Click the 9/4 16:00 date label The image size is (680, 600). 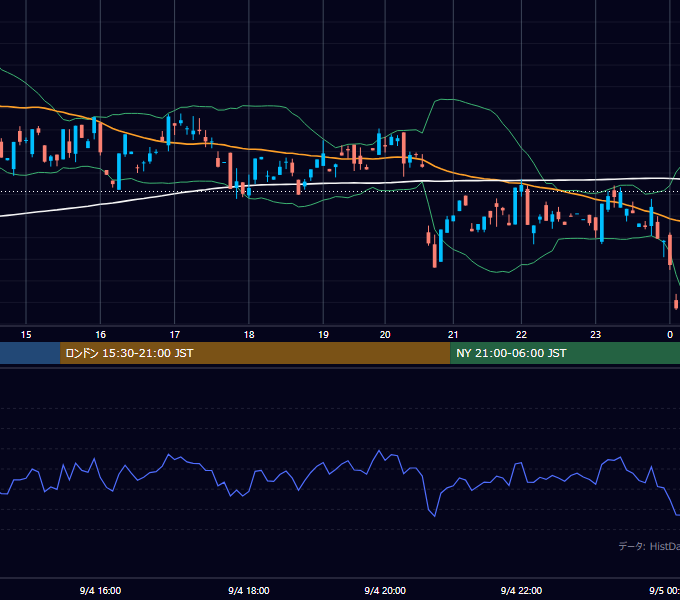click(x=100, y=590)
